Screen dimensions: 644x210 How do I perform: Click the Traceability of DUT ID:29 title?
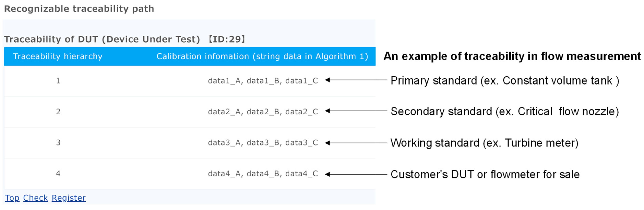(124, 39)
